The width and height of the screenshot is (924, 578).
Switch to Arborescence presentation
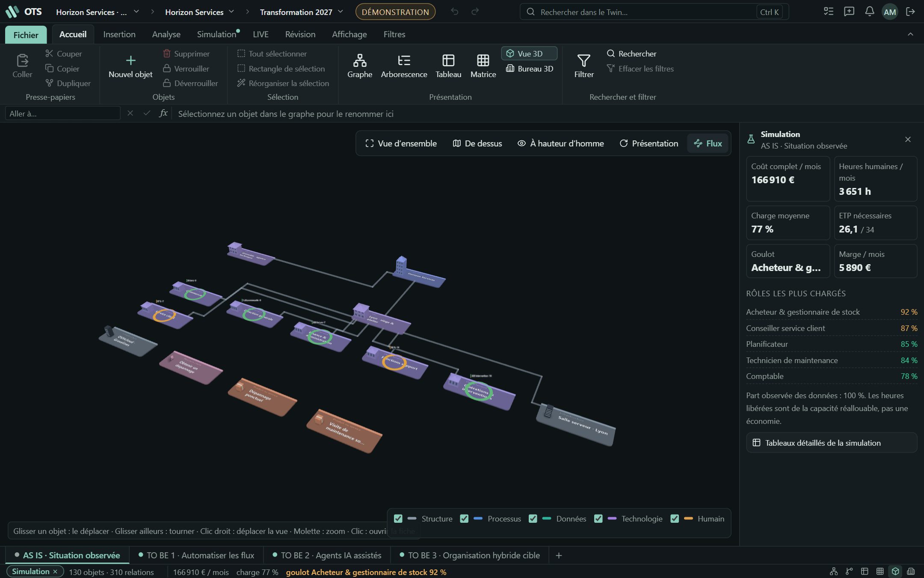(x=404, y=66)
